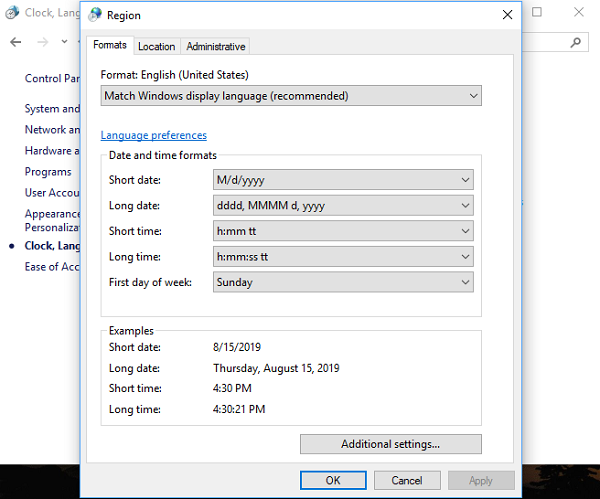The width and height of the screenshot is (600, 499).
Task: Choose First day of week dropdown
Action: pyautogui.click(x=343, y=283)
